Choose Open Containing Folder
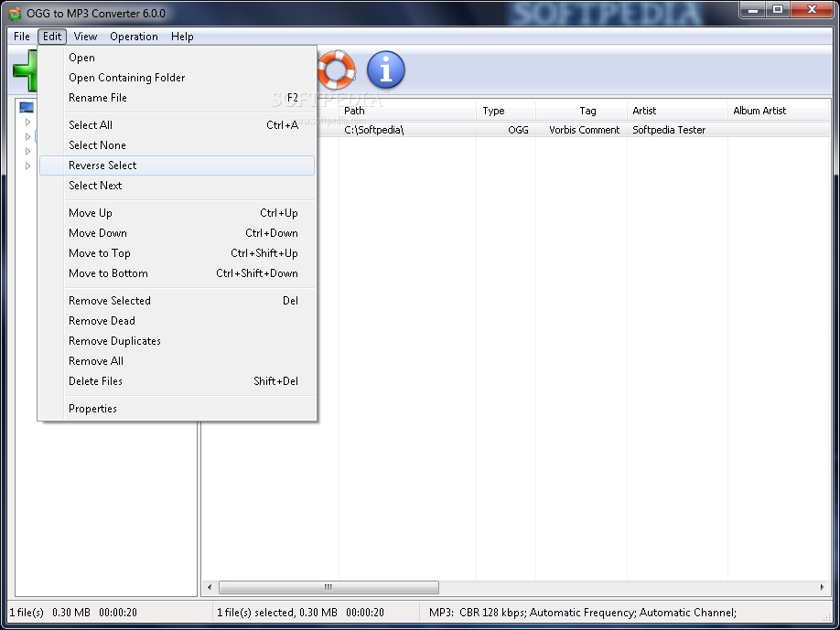The width and height of the screenshot is (840, 630). [x=177, y=78]
